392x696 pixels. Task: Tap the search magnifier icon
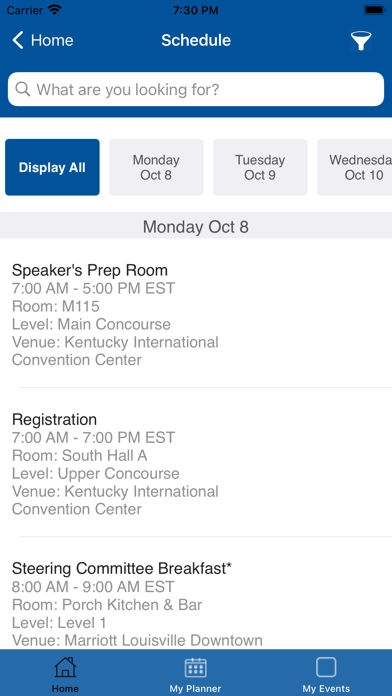23,89
